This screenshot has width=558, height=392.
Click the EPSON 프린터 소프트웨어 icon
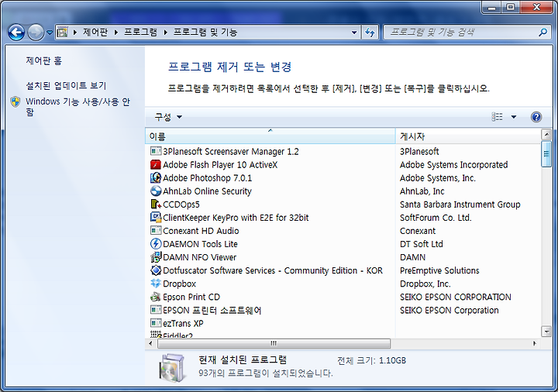156,310
